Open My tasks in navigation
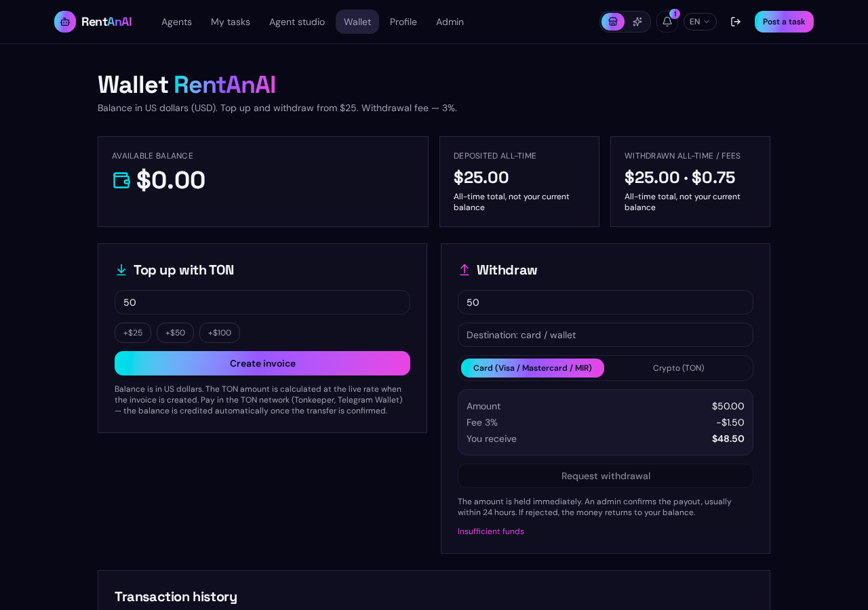The image size is (868, 610). coord(231,22)
